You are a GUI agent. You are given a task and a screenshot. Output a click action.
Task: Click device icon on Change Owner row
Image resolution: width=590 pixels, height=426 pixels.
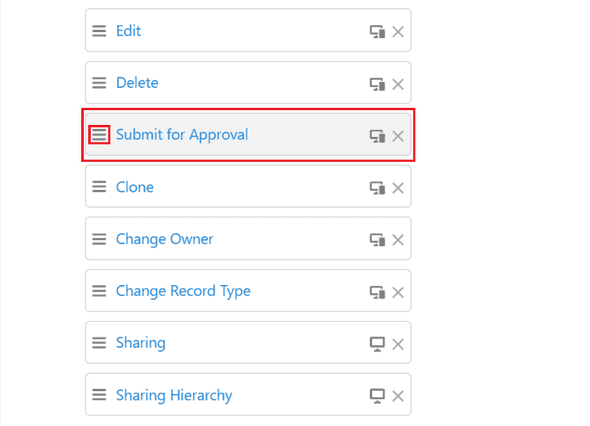tap(377, 240)
